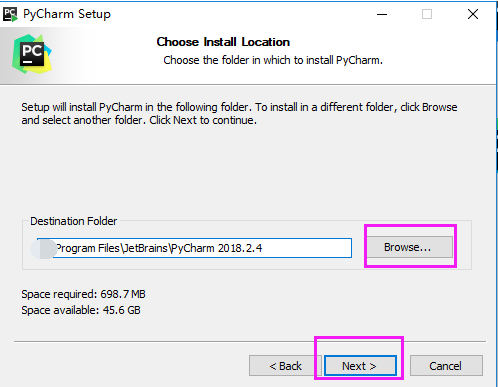Click the 'Destination Folder' group label

(x=74, y=221)
